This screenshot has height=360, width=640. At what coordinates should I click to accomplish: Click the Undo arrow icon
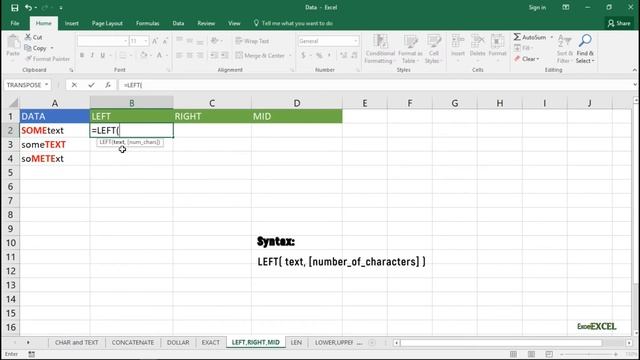click(28, 8)
